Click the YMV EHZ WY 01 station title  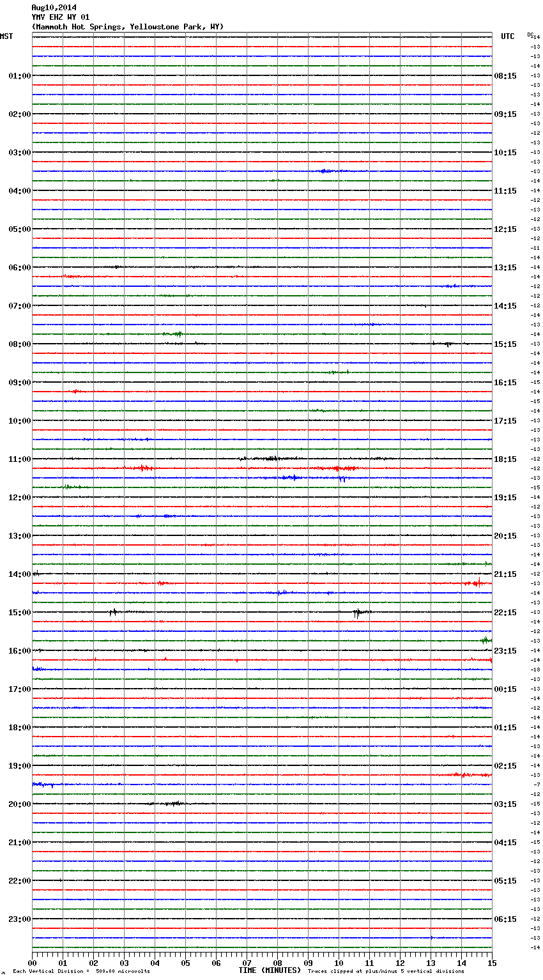point(61,17)
